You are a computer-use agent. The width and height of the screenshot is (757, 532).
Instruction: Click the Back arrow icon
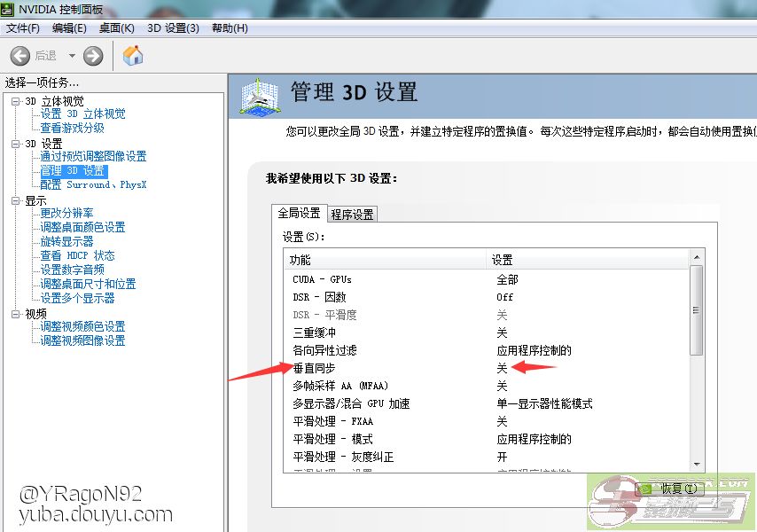[x=20, y=56]
